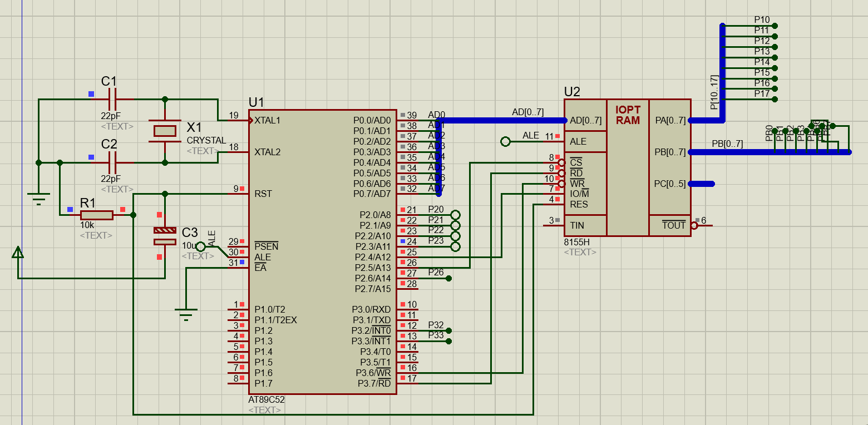Select the capacitor C1 symbol
Viewport: 868px width, 425px height.
(112, 100)
